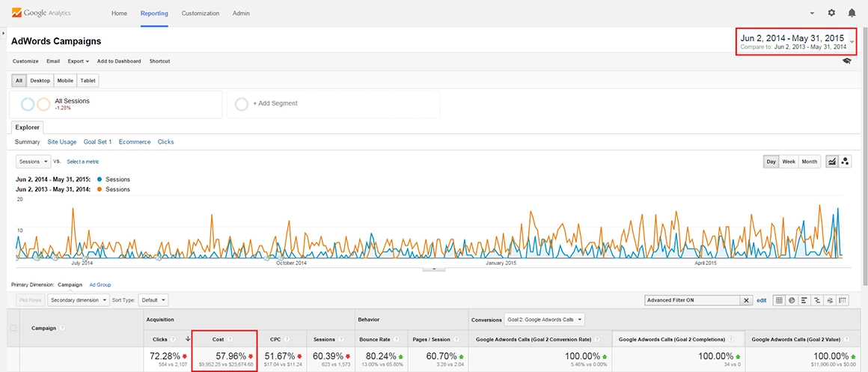This screenshot has width=868, height=372.
Task: Click help icon next to CPC
Action: [x=288, y=339]
